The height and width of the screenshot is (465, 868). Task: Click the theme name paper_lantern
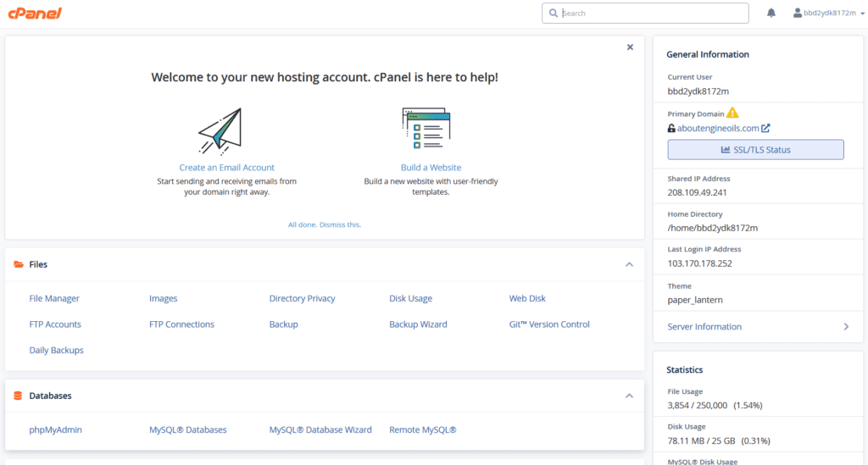[x=695, y=300]
